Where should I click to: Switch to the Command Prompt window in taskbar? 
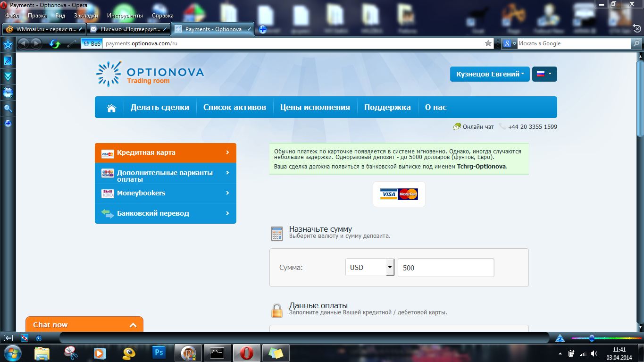click(217, 353)
